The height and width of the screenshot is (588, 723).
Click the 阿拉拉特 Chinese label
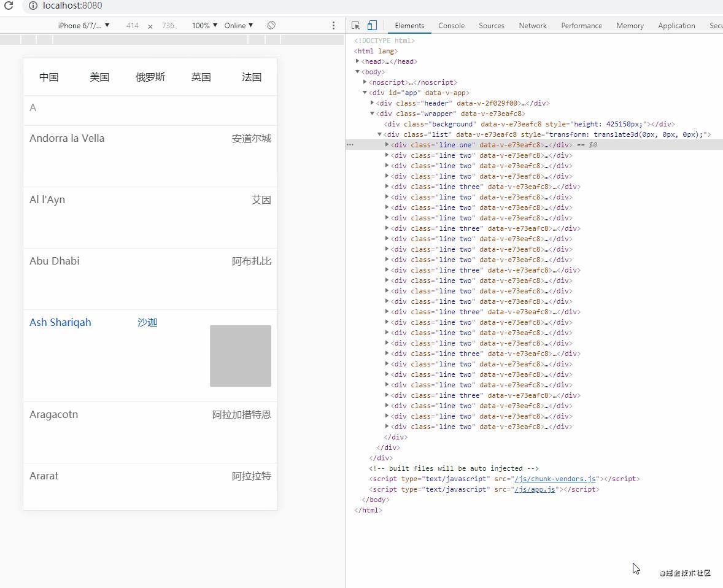coord(251,476)
